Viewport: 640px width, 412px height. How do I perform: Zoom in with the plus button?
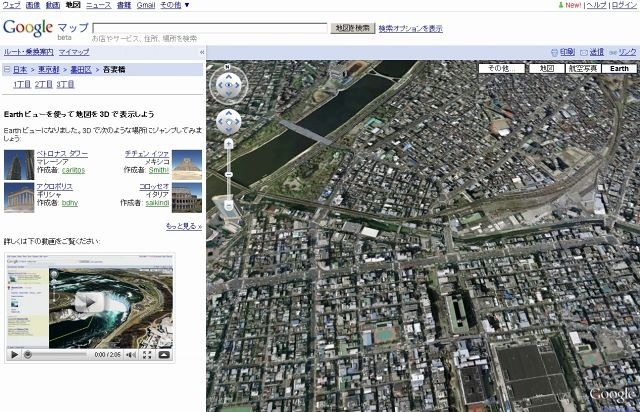click(x=229, y=143)
